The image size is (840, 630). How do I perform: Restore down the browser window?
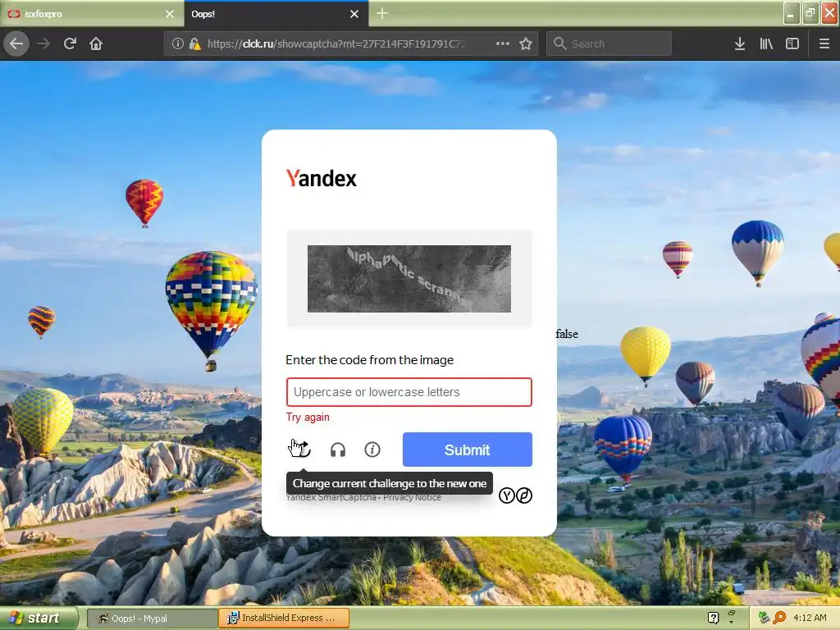coord(810,13)
